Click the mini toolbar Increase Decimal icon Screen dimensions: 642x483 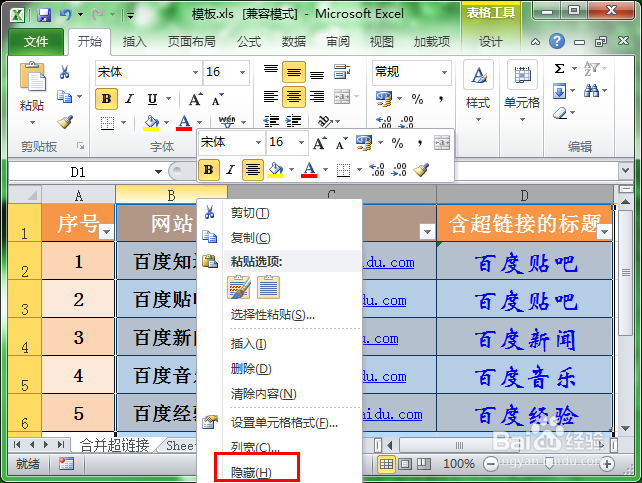377,169
